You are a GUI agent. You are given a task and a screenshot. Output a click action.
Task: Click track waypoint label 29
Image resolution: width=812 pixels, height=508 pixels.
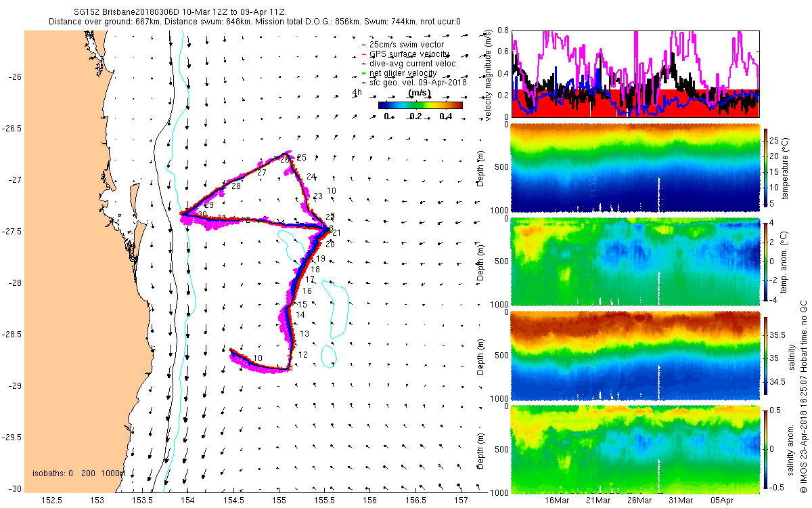[x=209, y=205]
